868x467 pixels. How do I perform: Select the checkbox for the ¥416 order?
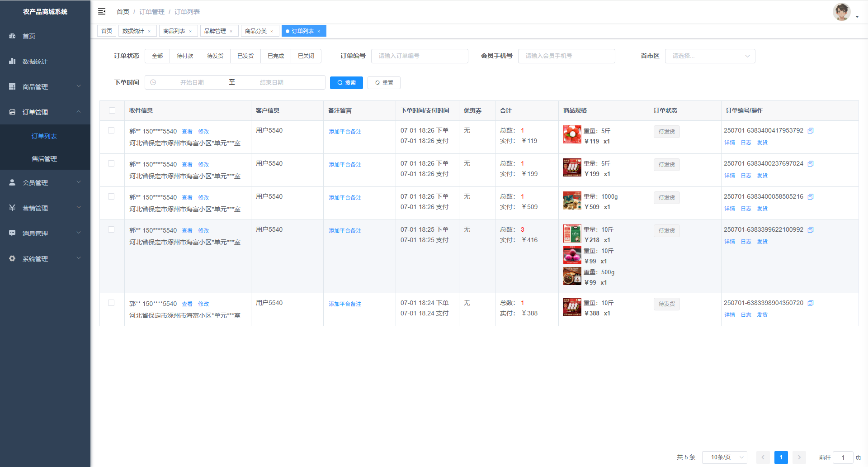111,229
